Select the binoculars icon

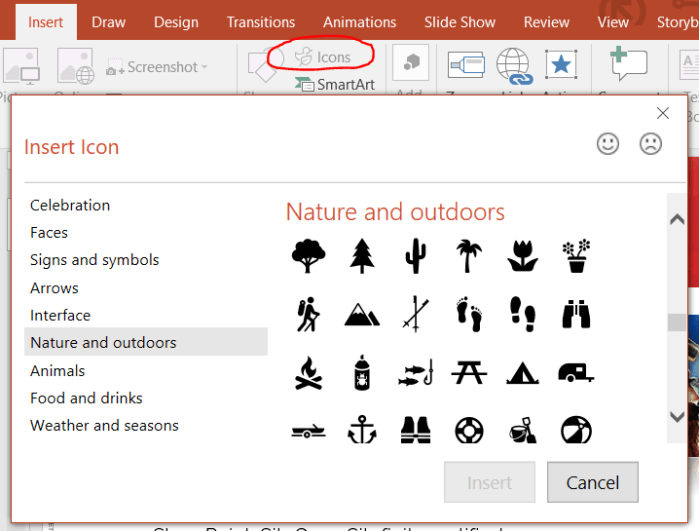(576, 314)
